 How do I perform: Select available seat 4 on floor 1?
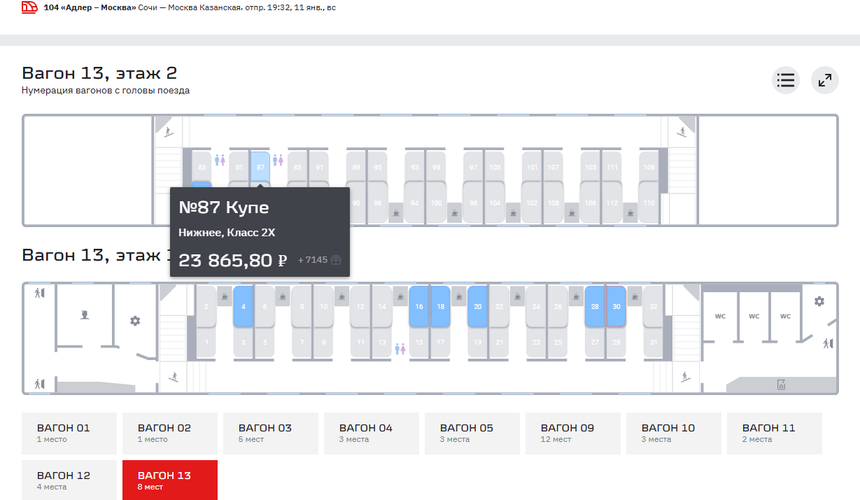tap(241, 307)
